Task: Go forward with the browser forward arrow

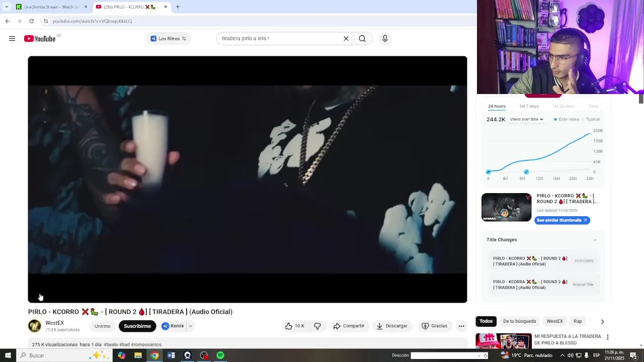Action: coord(19,21)
